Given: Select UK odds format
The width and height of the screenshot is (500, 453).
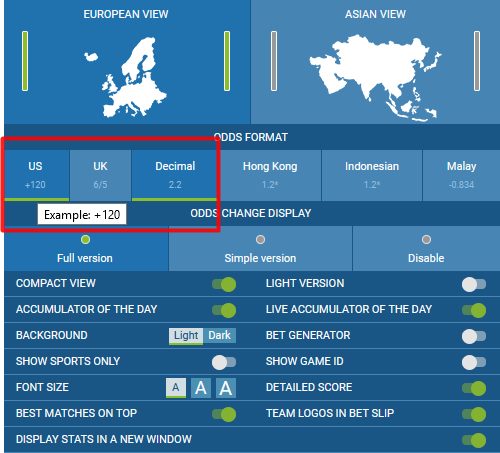Looking at the screenshot, I should (100, 175).
